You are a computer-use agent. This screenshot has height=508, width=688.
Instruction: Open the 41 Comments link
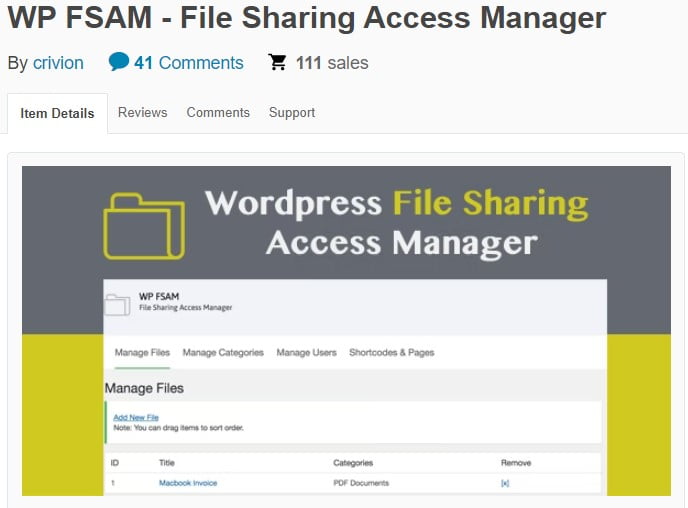189,63
